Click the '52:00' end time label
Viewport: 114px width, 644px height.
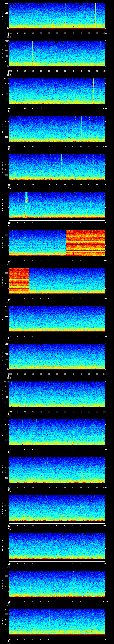point(105,298)
